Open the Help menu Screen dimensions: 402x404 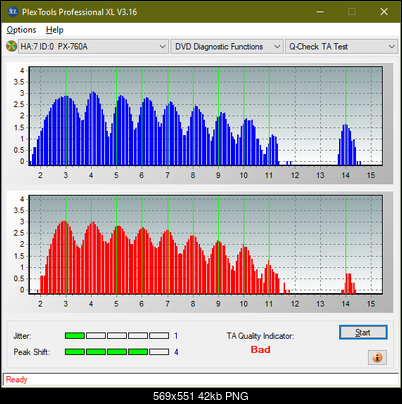[55, 30]
